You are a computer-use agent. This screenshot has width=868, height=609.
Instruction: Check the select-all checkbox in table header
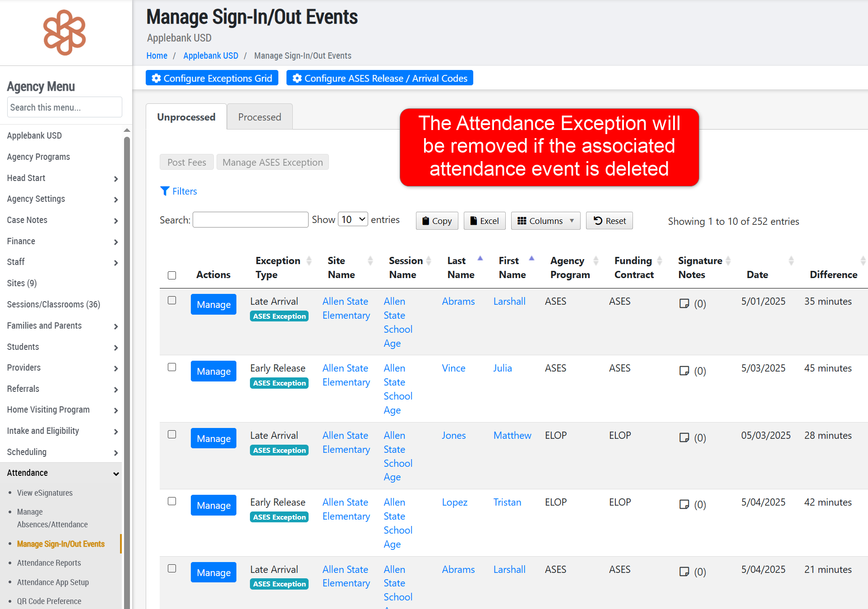172,275
